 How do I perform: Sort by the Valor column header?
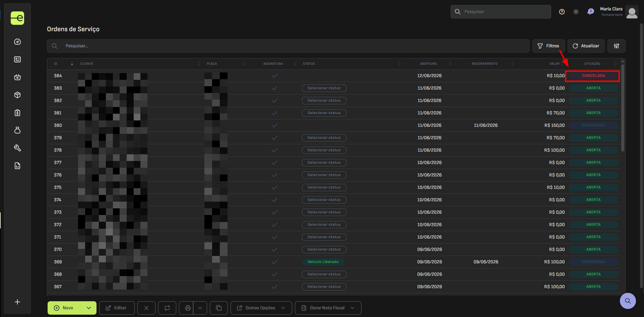tap(554, 64)
